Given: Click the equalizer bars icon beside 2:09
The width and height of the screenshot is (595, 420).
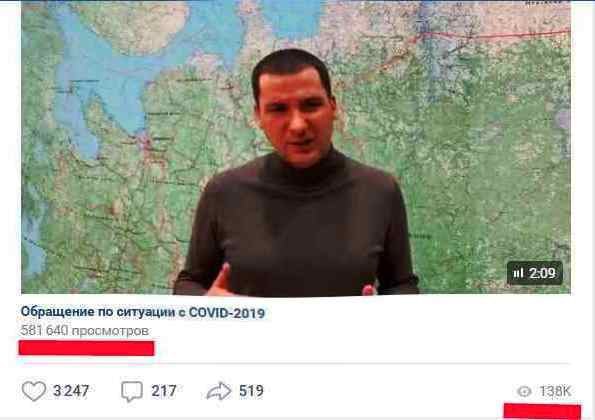Looking at the screenshot, I should (x=518, y=273).
